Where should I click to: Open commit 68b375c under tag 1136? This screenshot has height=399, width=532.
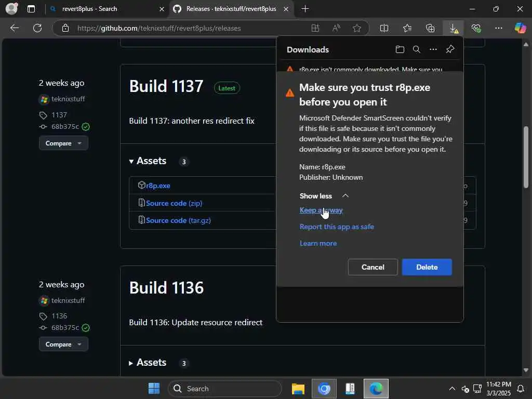[x=65, y=328]
